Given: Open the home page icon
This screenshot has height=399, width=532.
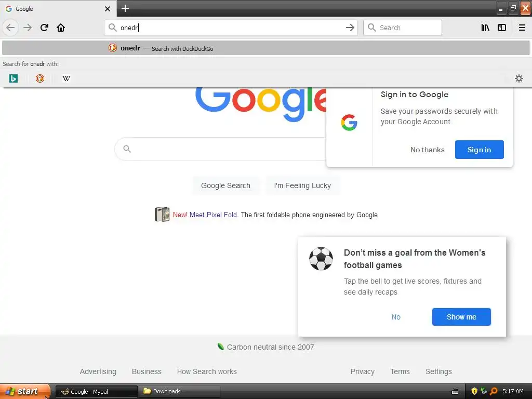Looking at the screenshot, I should [61, 28].
